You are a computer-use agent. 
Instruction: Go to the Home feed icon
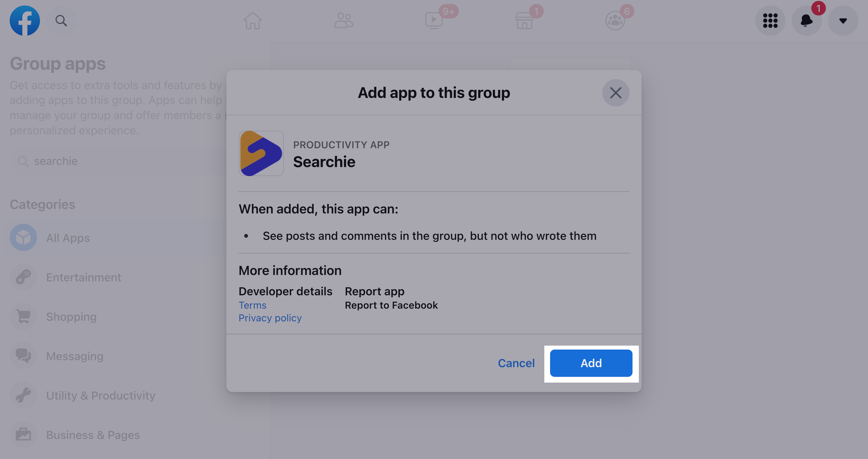(x=253, y=21)
